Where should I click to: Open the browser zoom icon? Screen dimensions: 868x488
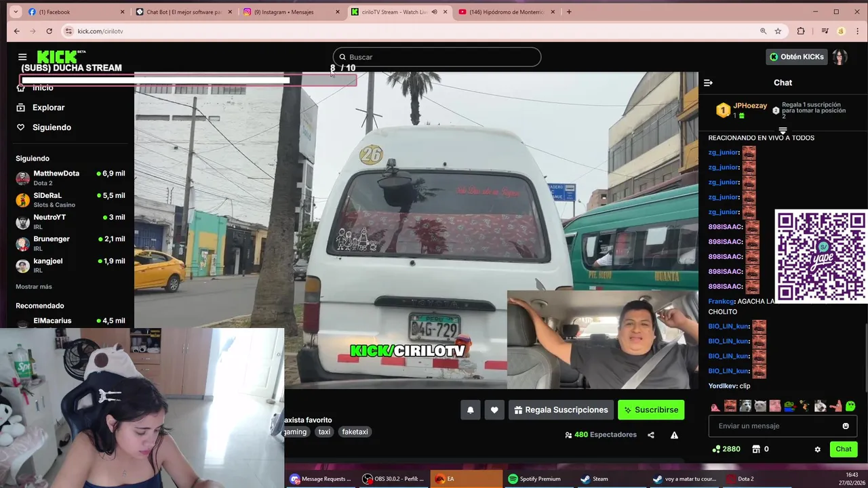tap(764, 31)
